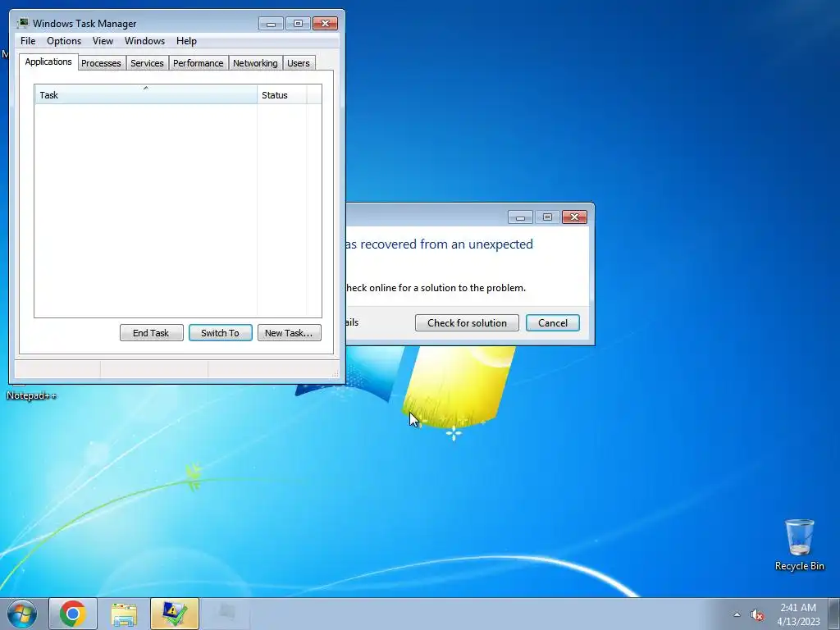Image resolution: width=840 pixels, height=630 pixels.
Task: Click the Switch To button
Action: click(220, 333)
